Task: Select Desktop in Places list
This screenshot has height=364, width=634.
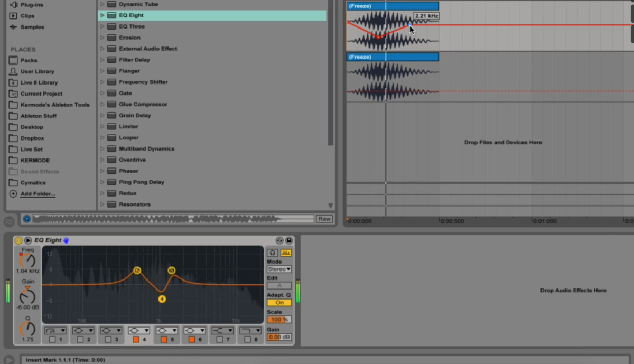Action: point(32,127)
